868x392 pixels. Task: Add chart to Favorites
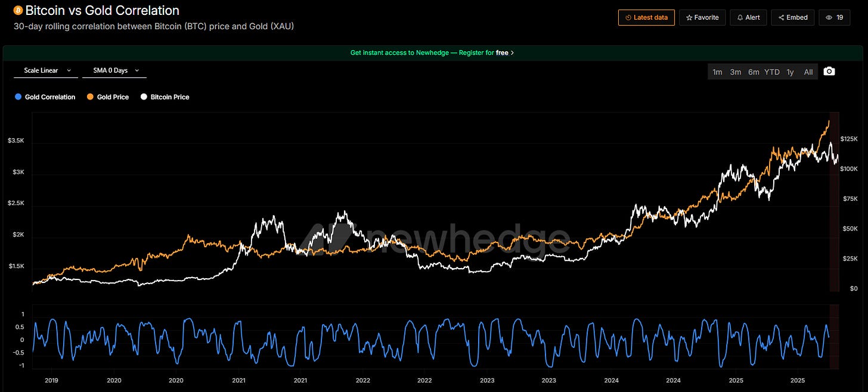pos(702,17)
